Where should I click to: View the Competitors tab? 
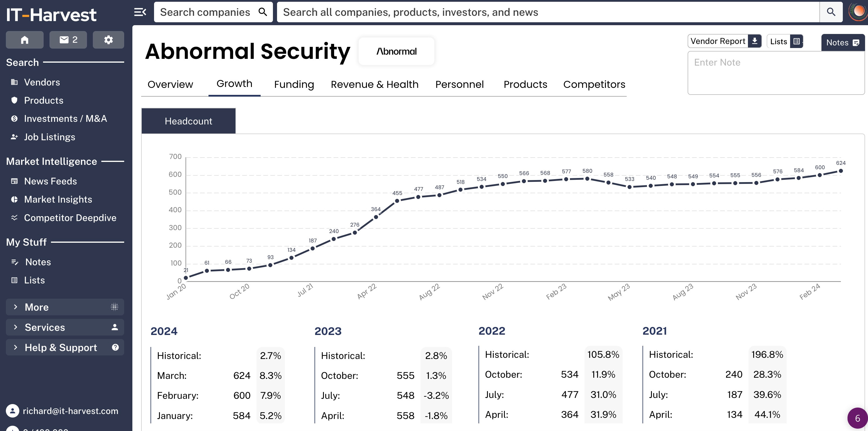coord(594,84)
